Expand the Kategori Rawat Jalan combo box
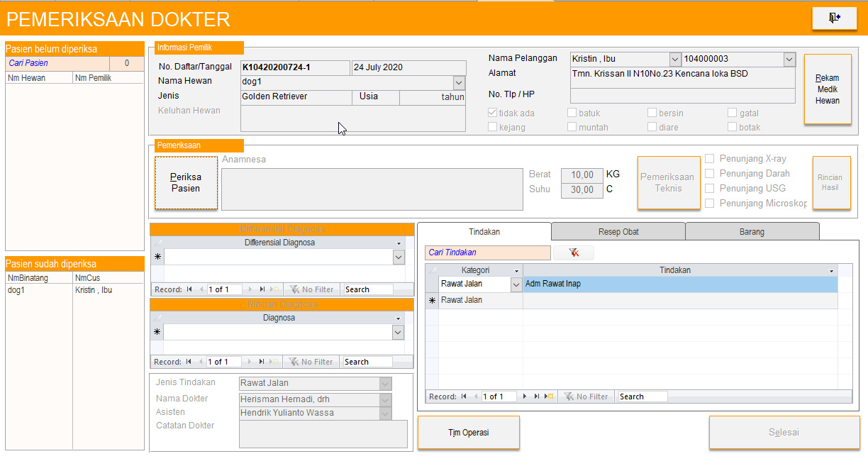The width and height of the screenshot is (868, 466). tap(516, 284)
